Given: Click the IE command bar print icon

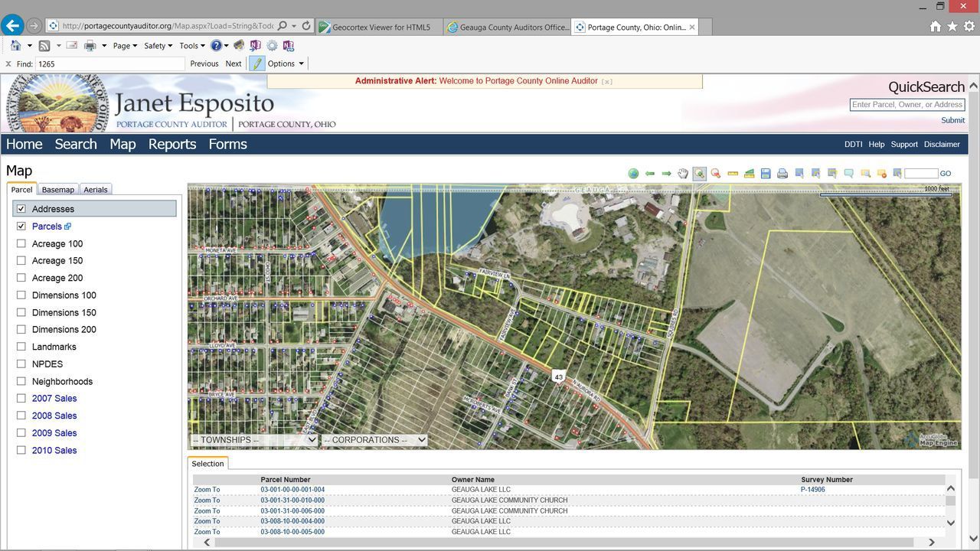Looking at the screenshot, I should tap(90, 46).
